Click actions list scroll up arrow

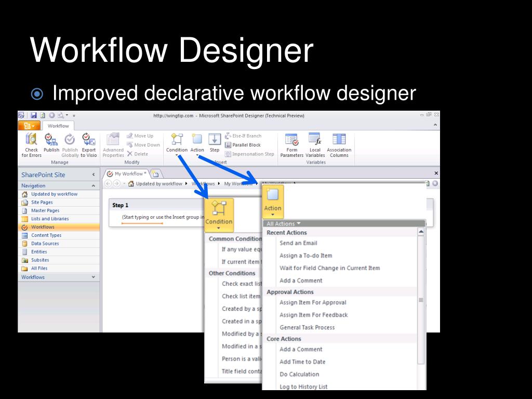421,232
